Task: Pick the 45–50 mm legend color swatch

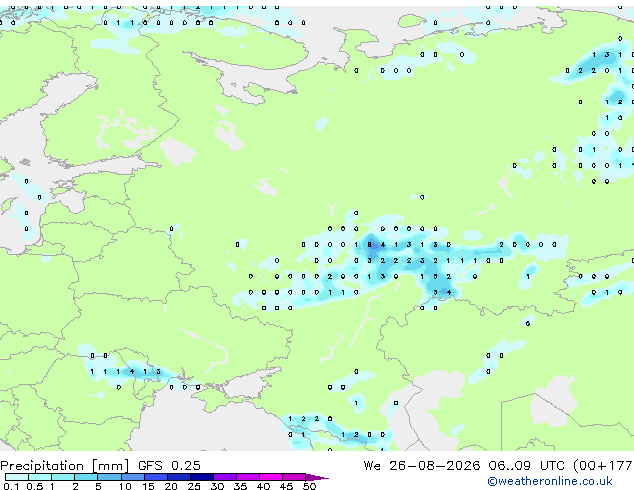Action: [294, 477]
